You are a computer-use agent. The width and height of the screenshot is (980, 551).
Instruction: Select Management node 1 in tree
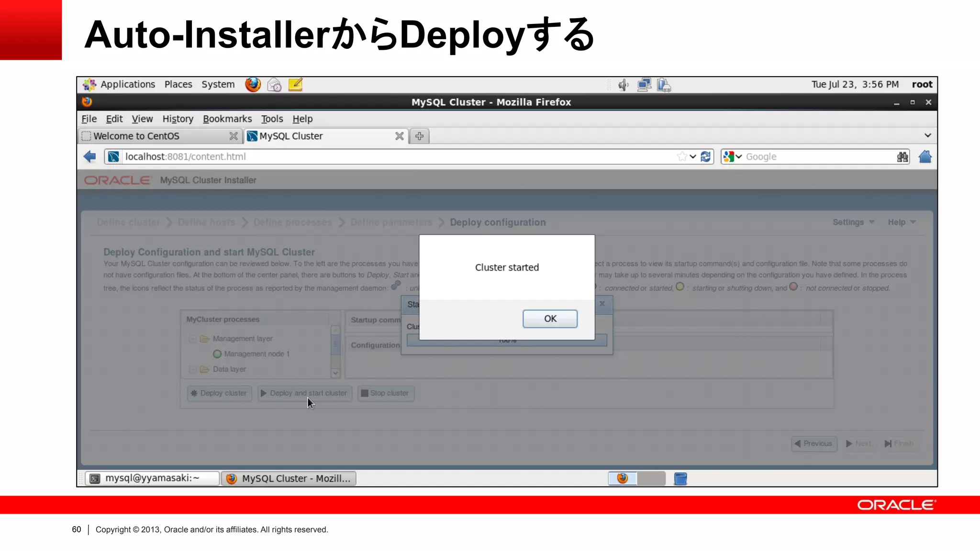[256, 354]
